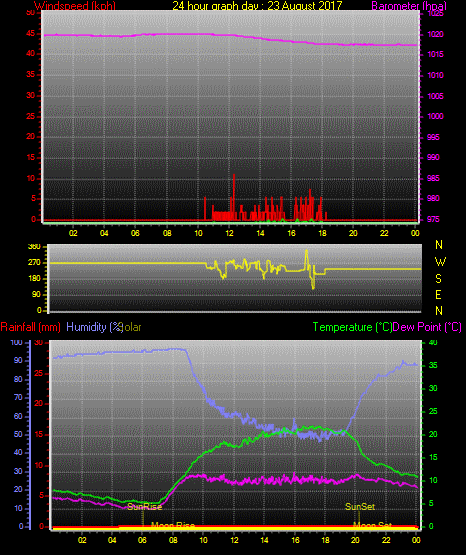Screen dimensions: 466x555
Task: Click the 'SunSet' marker label
Action: (x=360, y=507)
